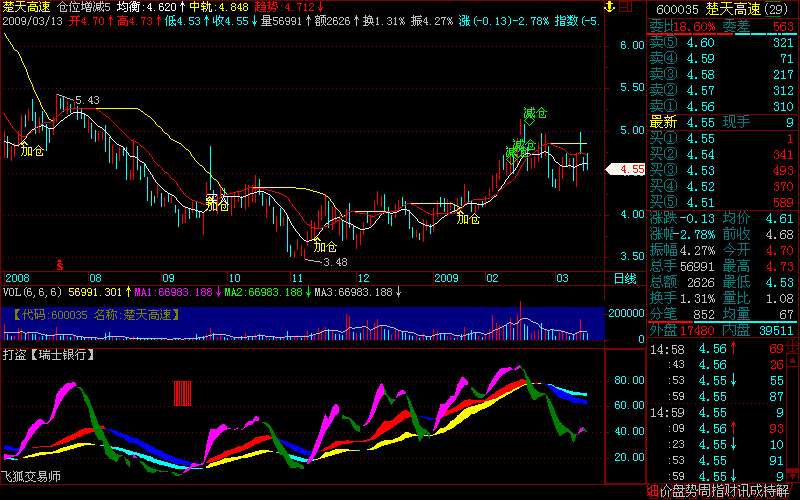Viewport: 800px width, 500px height.
Task: Click the 【代码:600035 名称:楚天高速】 volume label
Action: (x=96, y=315)
